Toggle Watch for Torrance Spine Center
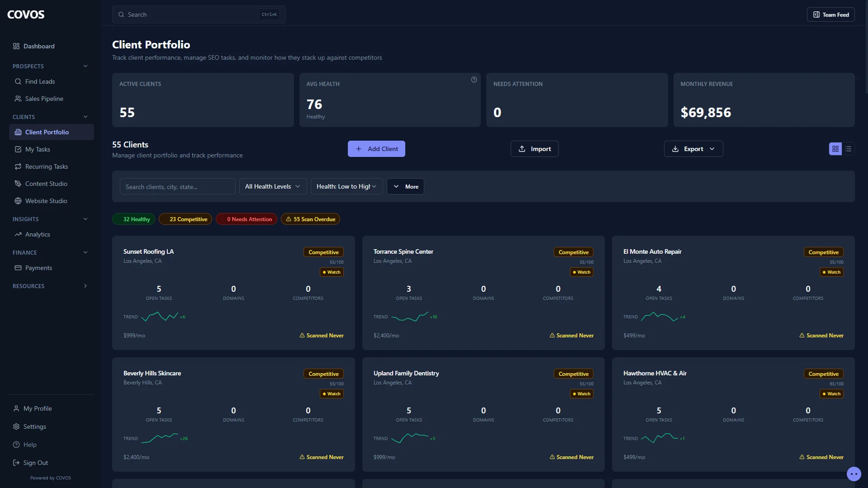This screenshot has width=868, height=488. coord(581,272)
